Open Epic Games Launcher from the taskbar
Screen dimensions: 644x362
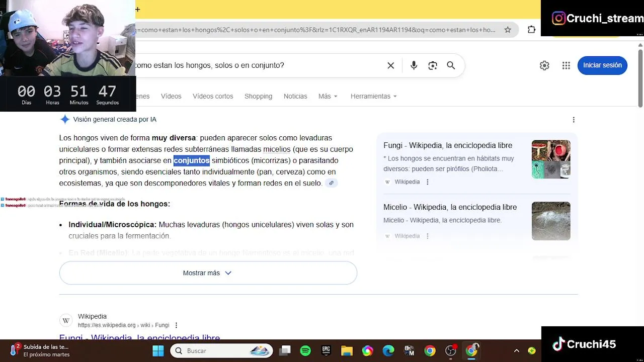(326, 350)
